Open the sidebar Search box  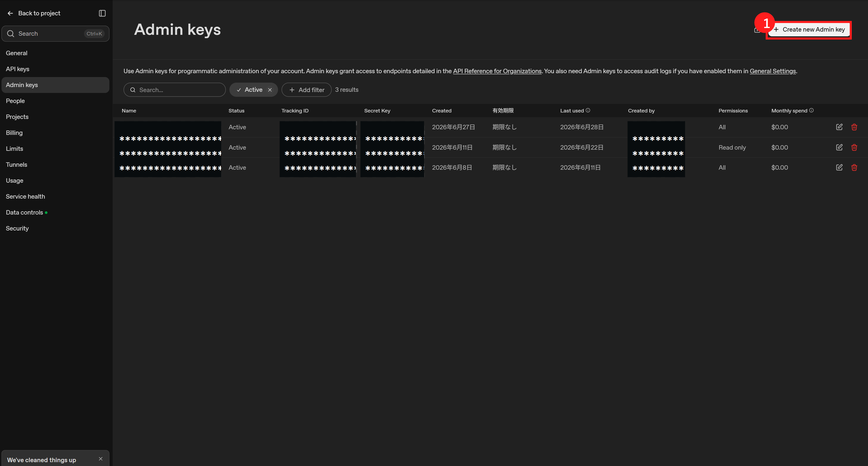55,34
